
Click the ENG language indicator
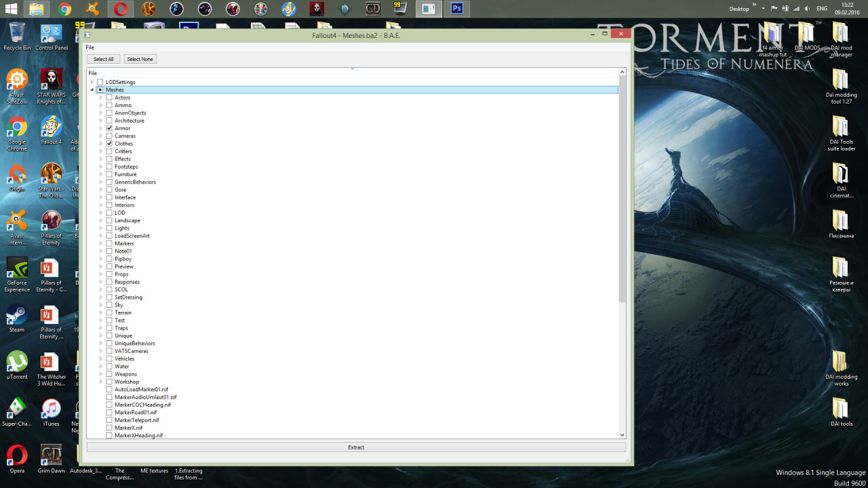pyautogui.click(x=822, y=9)
